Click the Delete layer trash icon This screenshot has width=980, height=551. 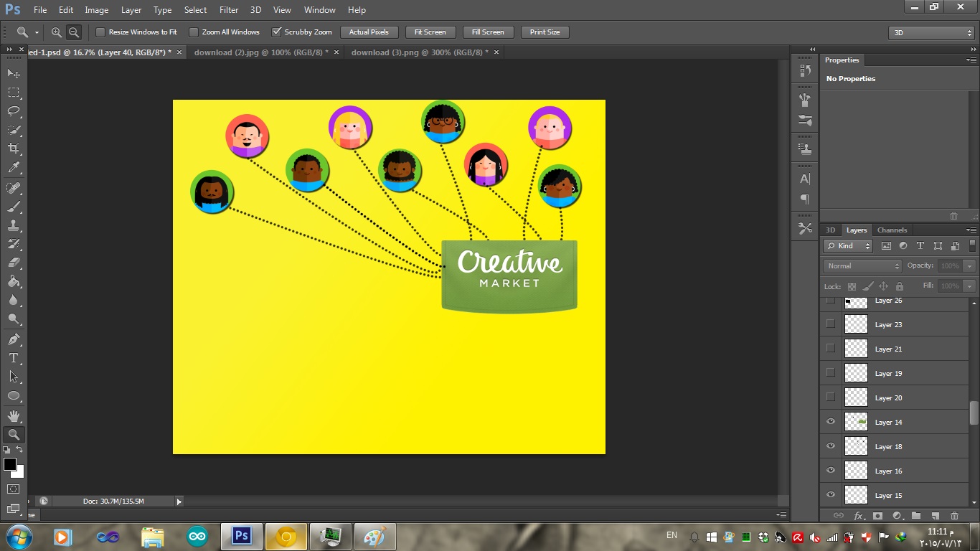[954, 515]
